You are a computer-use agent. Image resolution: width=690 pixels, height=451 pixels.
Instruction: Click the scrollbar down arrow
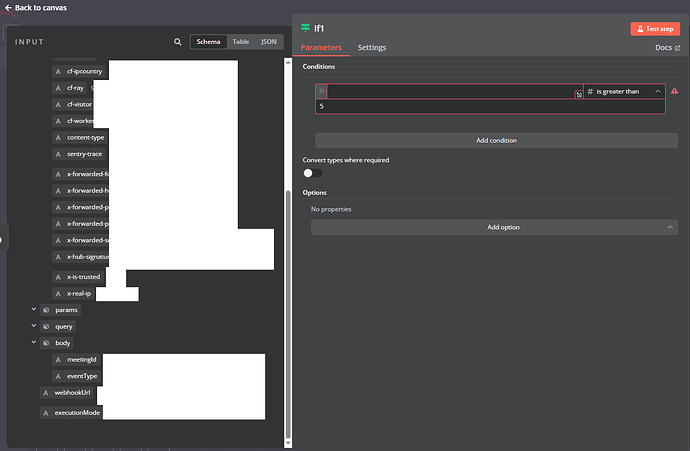coord(288,443)
